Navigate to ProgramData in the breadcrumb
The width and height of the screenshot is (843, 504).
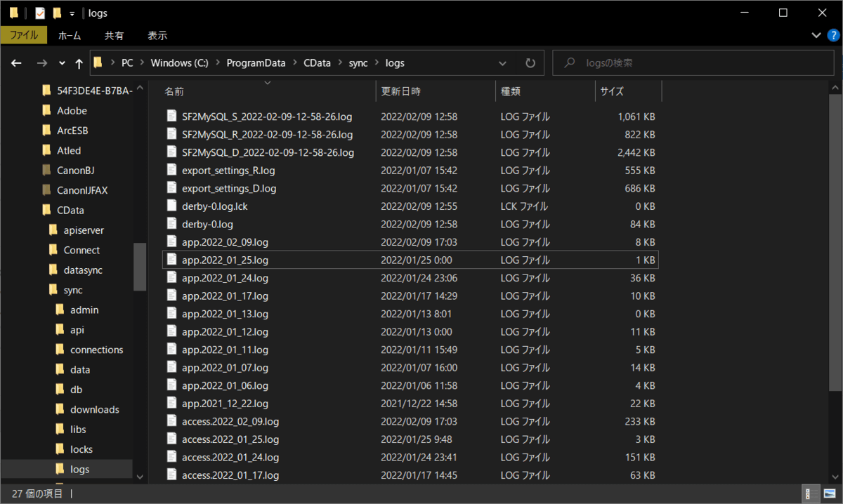[x=256, y=63]
